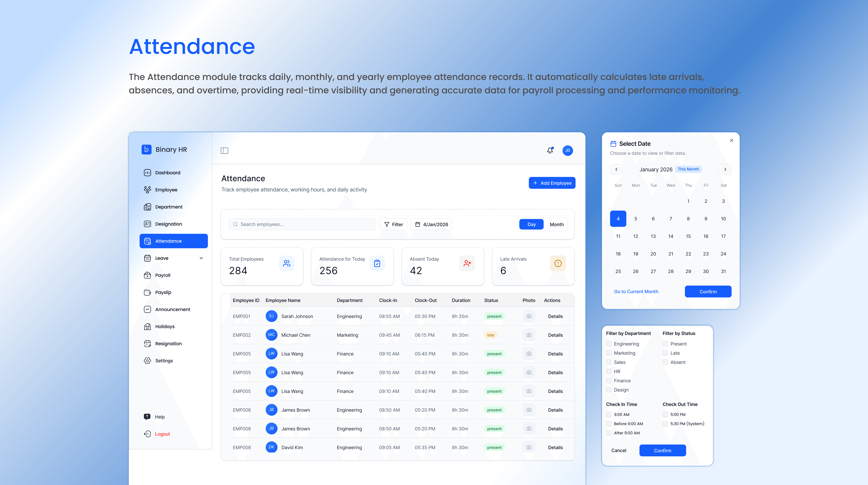Check the Engineering department checkbox

coord(609,344)
